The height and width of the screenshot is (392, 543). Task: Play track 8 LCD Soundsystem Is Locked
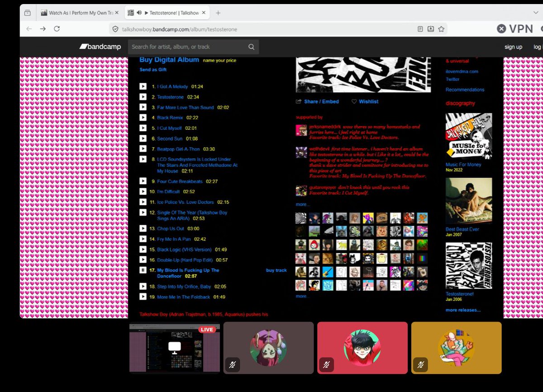click(x=143, y=159)
